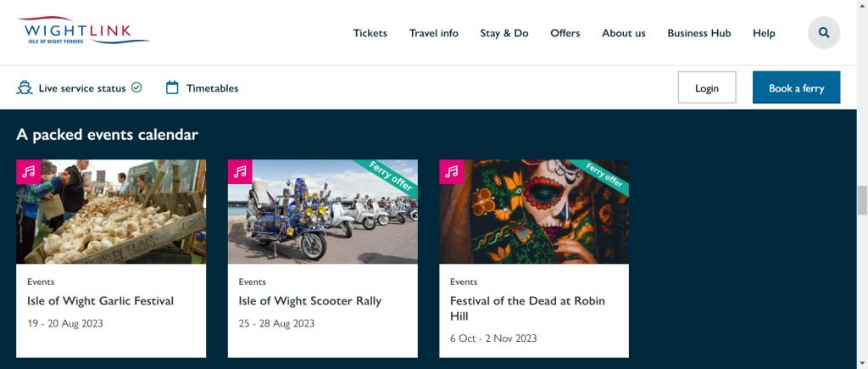Image resolution: width=868 pixels, height=369 pixels.
Task: Expand the About us menu
Action: point(623,33)
